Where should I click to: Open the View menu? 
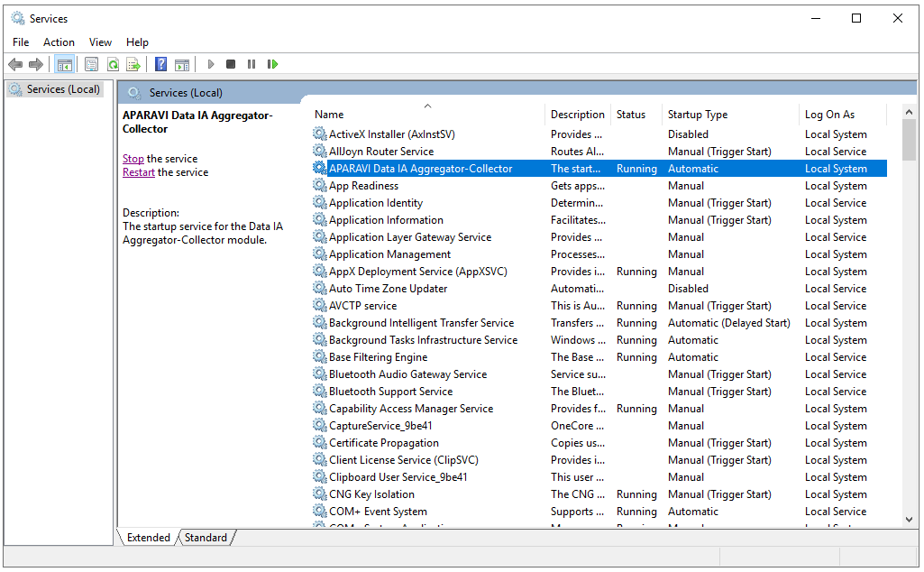point(100,42)
